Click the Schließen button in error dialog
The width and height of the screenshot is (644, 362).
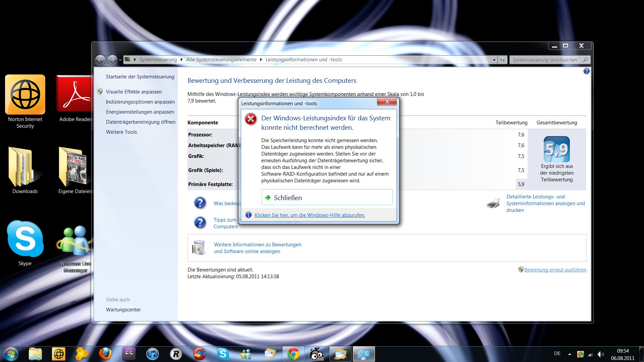[x=327, y=198]
